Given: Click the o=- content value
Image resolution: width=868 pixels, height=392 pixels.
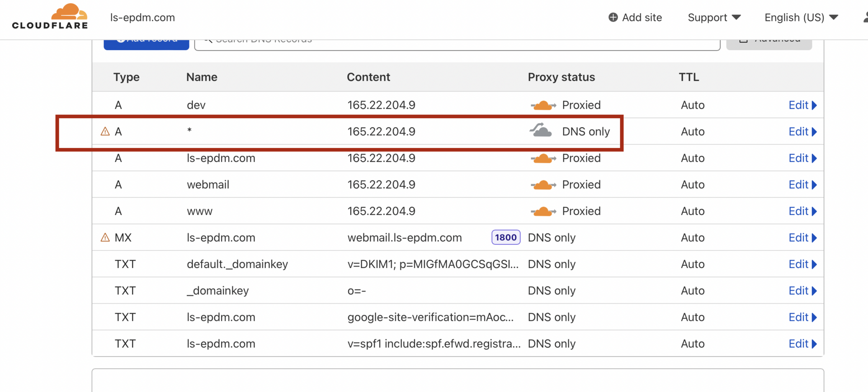Looking at the screenshot, I should (x=357, y=291).
